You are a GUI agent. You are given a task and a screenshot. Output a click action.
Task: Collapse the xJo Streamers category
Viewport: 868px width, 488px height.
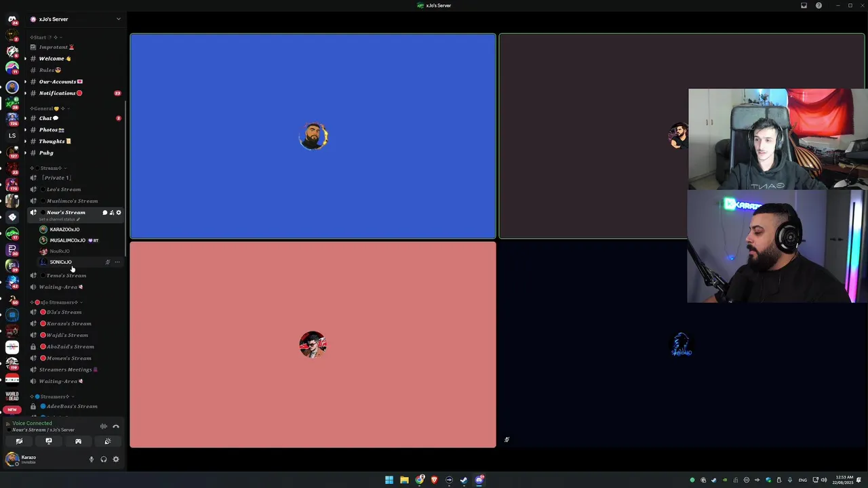pos(56,302)
